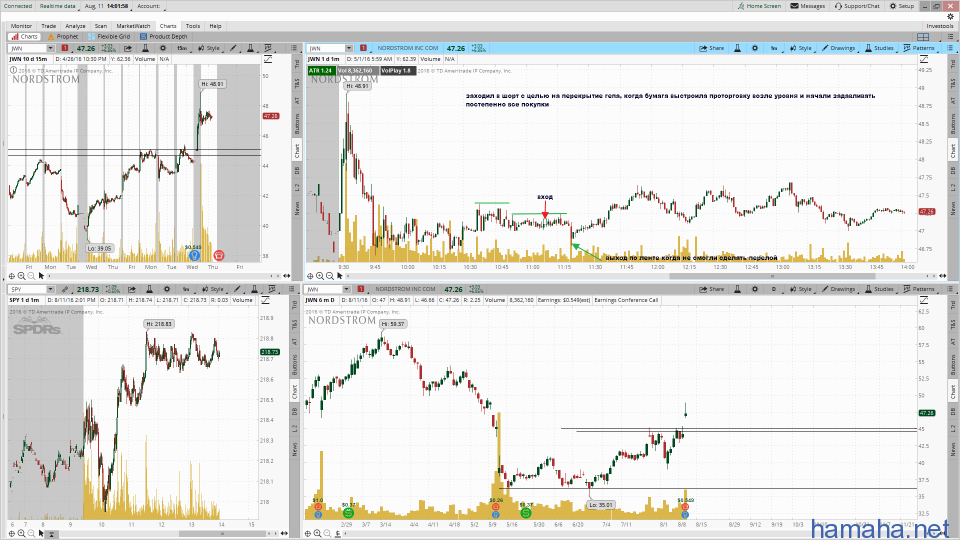The height and width of the screenshot is (540, 960).
Task: Click the settings gear below Setup
Action: [x=950, y=17]
